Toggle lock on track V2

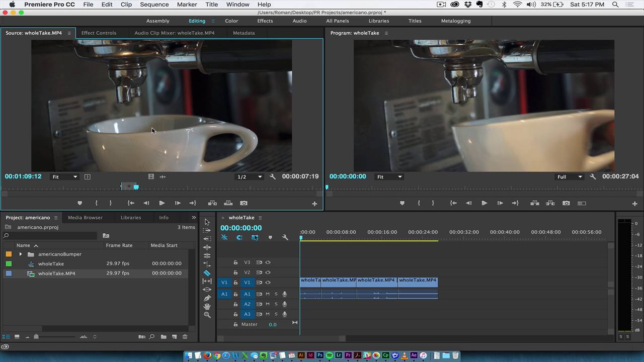pyautogui.click(x=235, y=273)
